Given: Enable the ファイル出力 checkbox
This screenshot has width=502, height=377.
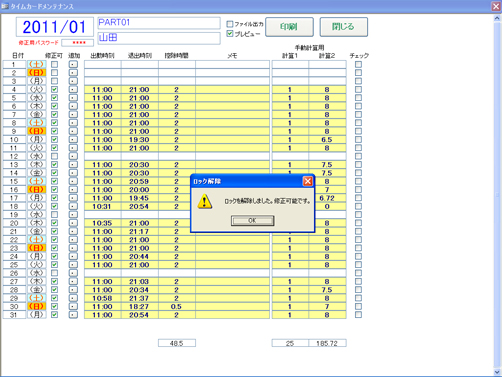Looking at the screenshot, I should [x=230, y=24].
